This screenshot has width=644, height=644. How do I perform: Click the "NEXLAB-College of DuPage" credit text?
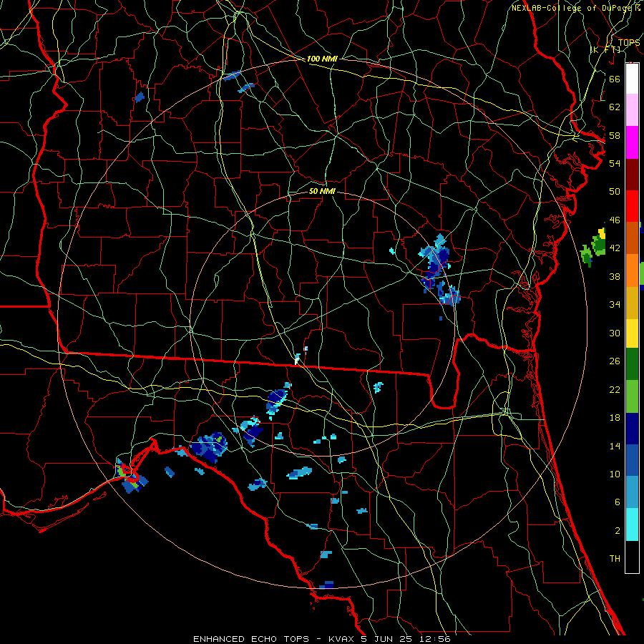572,8
